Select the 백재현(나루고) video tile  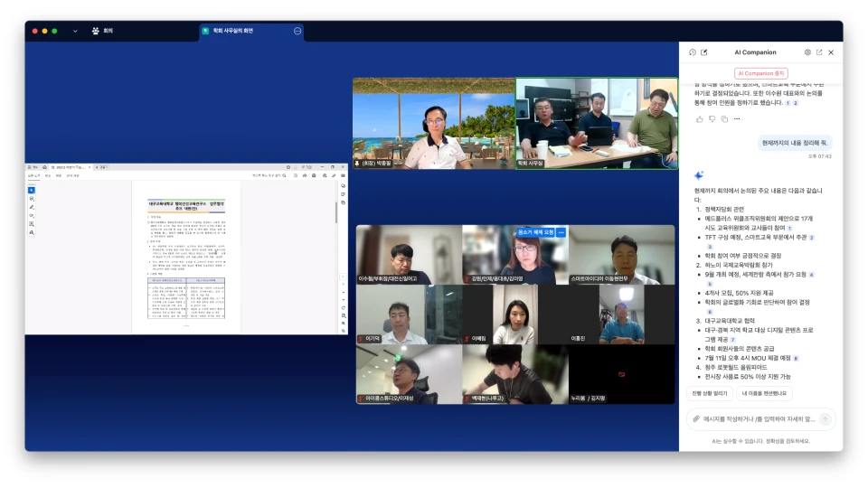click(x=515, y=374)
